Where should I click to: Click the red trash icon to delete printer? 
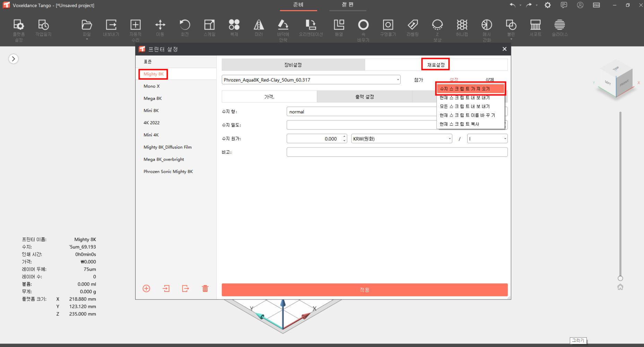205,289
